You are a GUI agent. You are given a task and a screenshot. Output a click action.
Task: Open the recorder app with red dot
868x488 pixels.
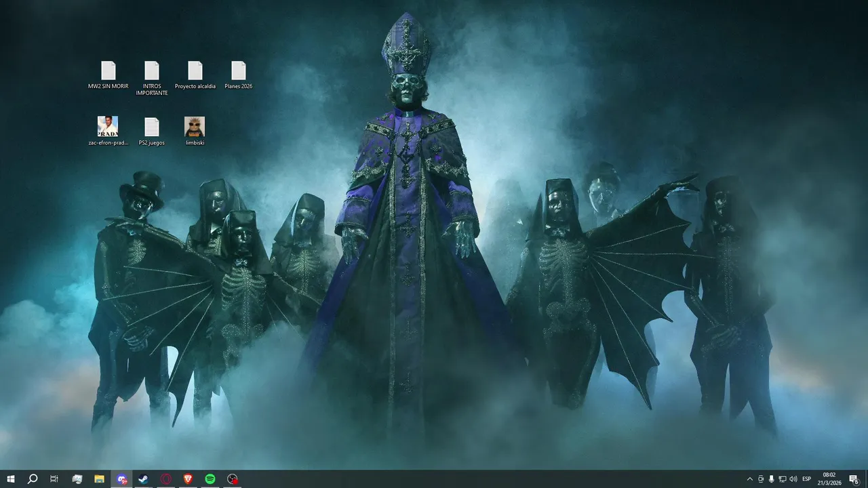pos(233,479)
